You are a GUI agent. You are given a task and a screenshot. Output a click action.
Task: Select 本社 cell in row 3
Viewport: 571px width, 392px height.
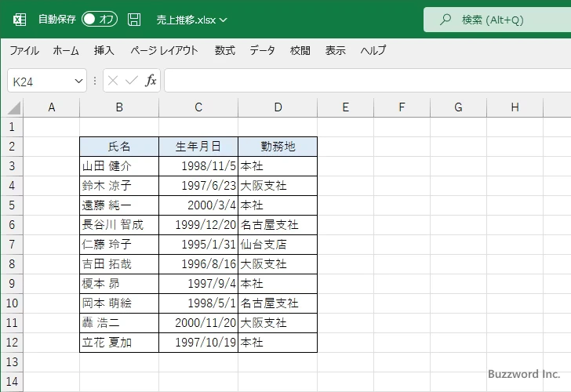(278, 166)
